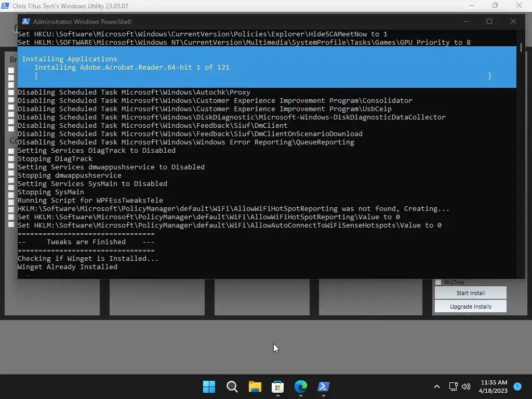Restore down the Chris Titus Tech utility window

pos(495,5)
